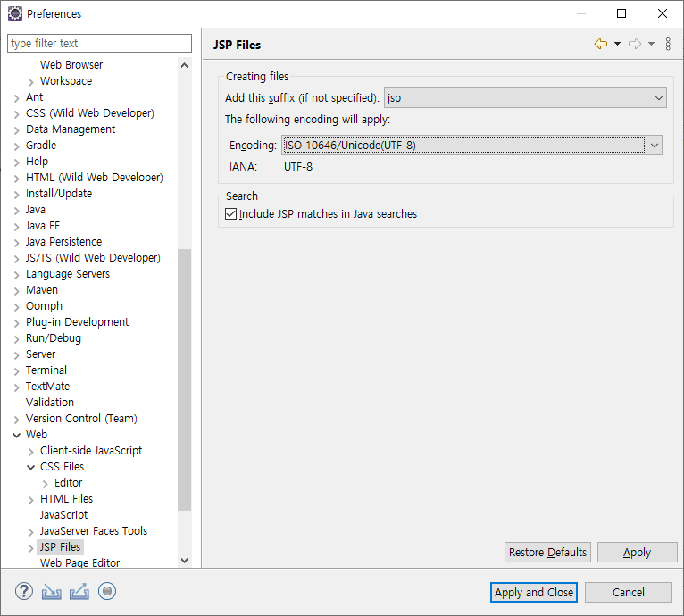Click the Import preferences icon
This screenshot has width=684, height=616.
click(52, 592)
